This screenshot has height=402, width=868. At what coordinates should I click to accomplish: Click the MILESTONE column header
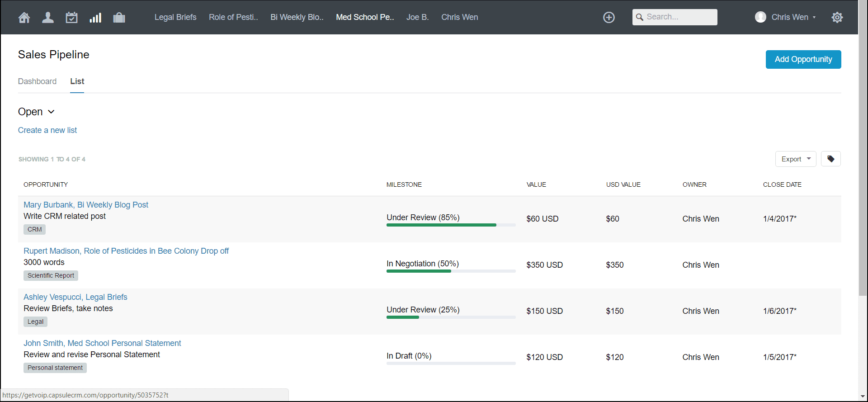(x=404, y=184)
